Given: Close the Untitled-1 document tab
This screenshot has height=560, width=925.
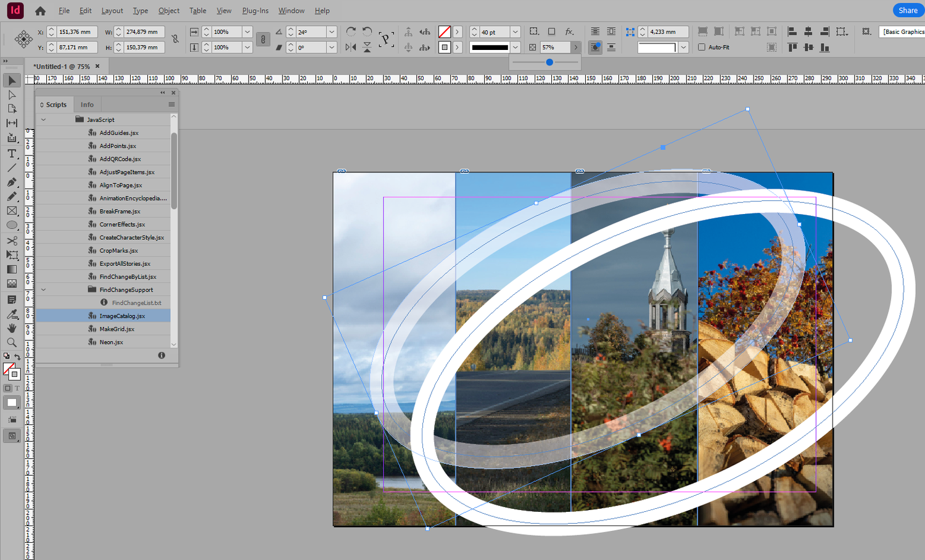Looking at the screenshot, I should click(x=97, y=66).
